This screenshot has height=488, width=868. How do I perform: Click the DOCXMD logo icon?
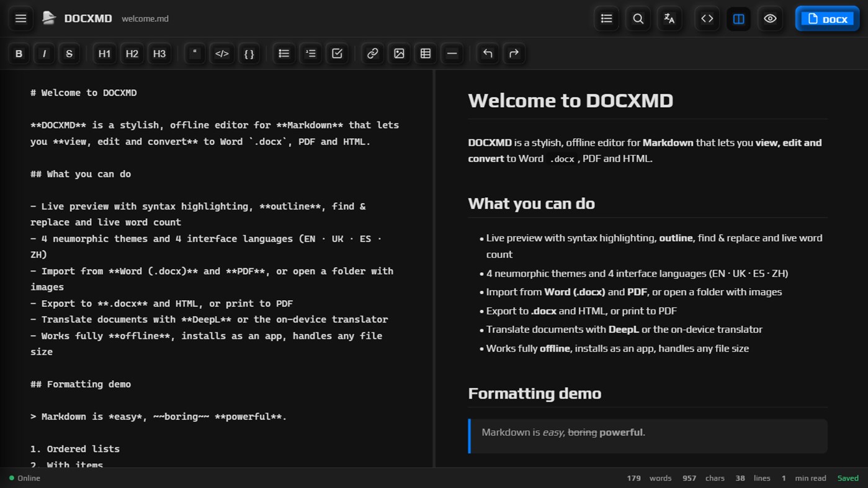(x=49, y=19)
